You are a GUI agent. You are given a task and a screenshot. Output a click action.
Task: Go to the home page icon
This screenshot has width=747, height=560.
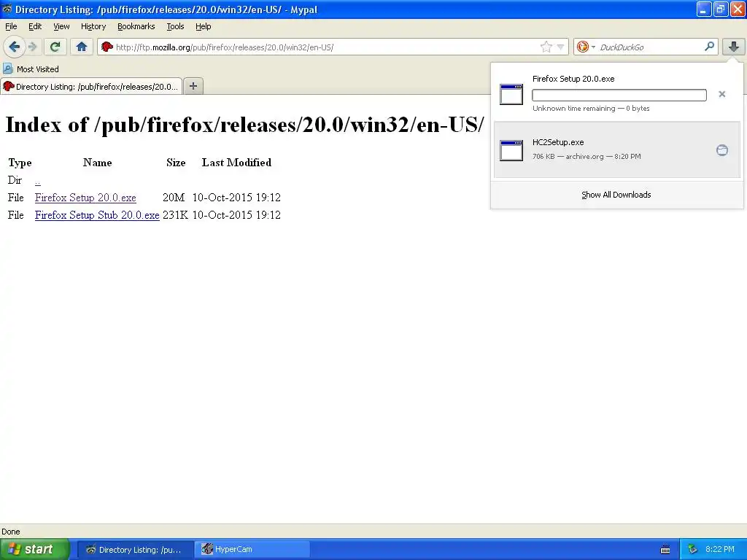point(82,47)
